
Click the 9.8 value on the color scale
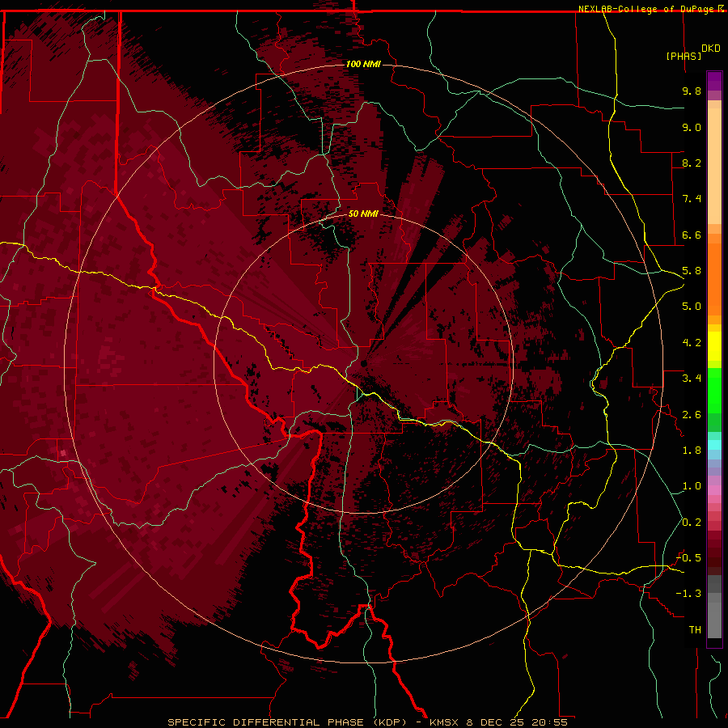pyautogui.click(x=692, y=91)
